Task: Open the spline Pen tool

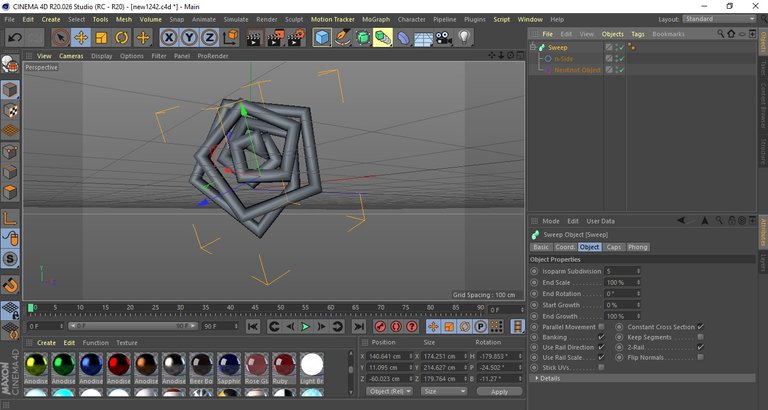Action: click(342, 38)
